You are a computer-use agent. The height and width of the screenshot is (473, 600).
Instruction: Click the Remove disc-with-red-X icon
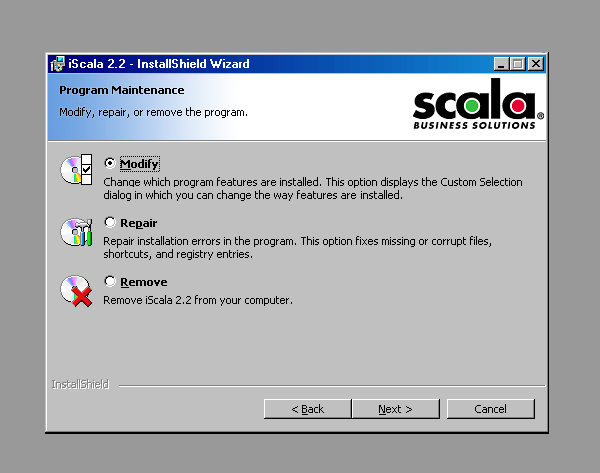tap(76, 291)
